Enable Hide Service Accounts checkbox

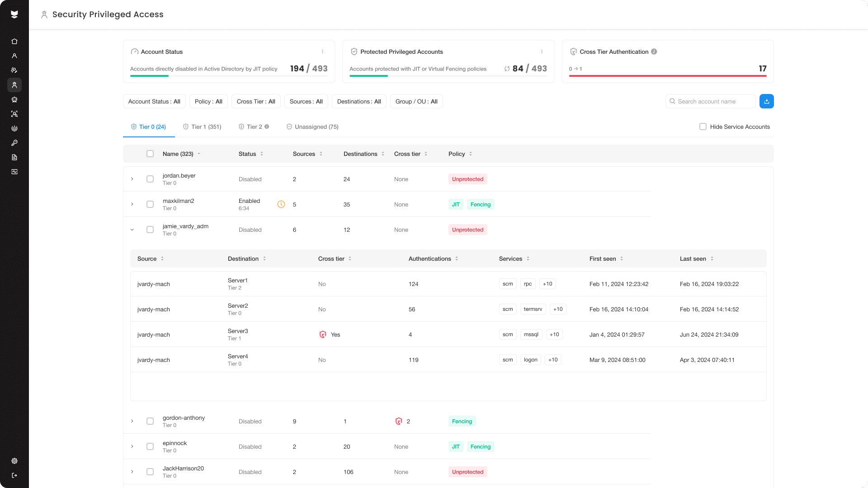[x=703, y=127]
